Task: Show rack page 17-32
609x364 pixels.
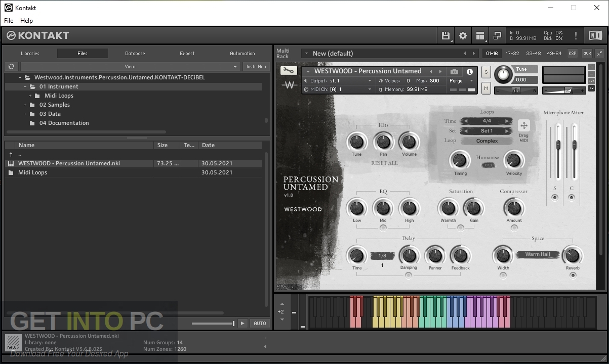Action: (512, 53)
